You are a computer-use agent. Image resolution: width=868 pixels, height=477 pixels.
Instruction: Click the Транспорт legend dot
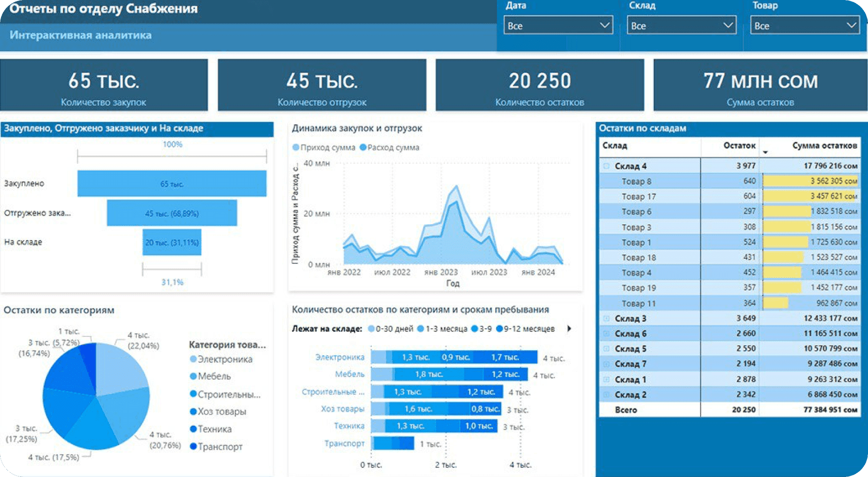(193, 447)
